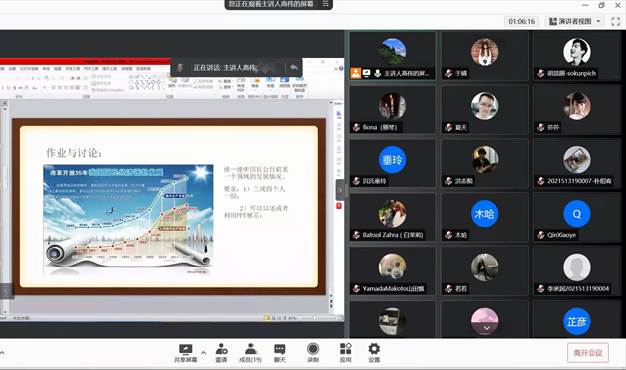Collapse participant panel with the side arrow
This screenshot has height=370, width=626.
pyautogui.click(x=340, y=190)
